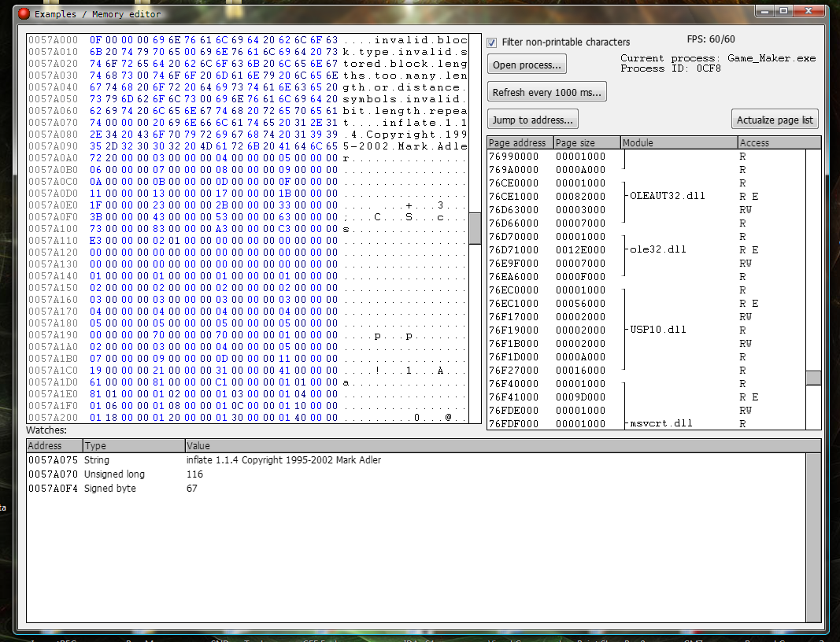Select the ole32.dll module entry
Image resolution: width=840 pixels, height=642 pixels.
(658, 250)
